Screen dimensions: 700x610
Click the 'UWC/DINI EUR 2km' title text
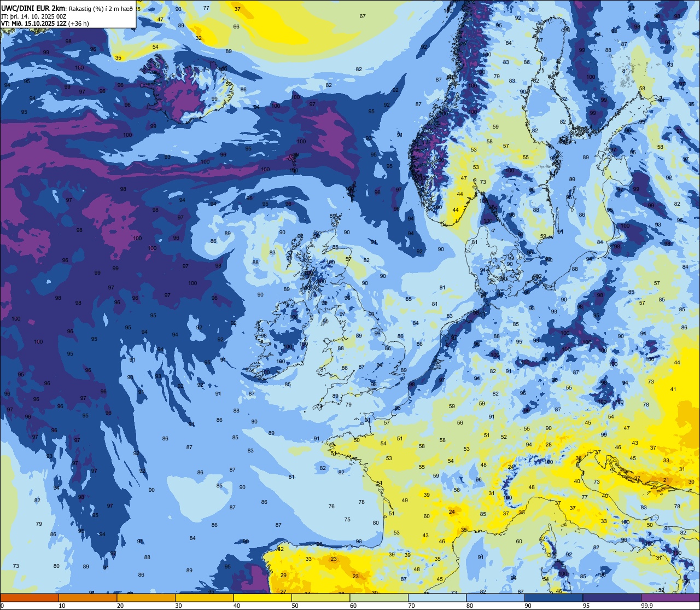coord(33,8)
